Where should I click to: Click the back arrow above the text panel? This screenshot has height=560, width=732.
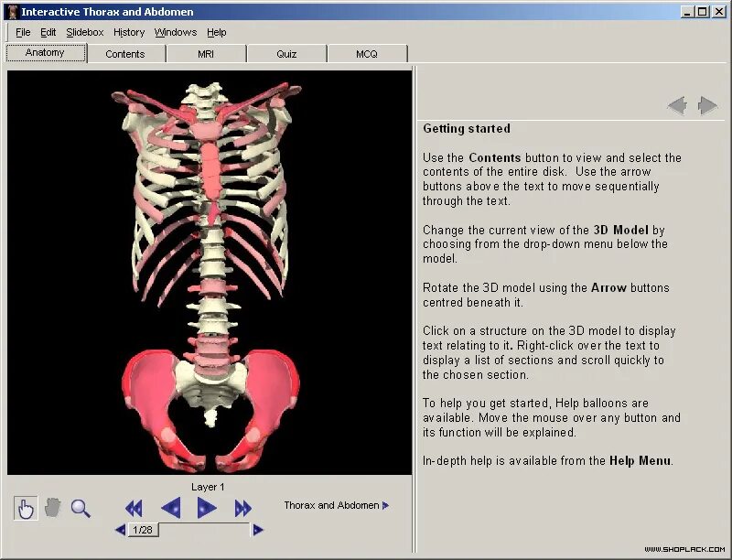pyautogui.click(x=677, y=104)
